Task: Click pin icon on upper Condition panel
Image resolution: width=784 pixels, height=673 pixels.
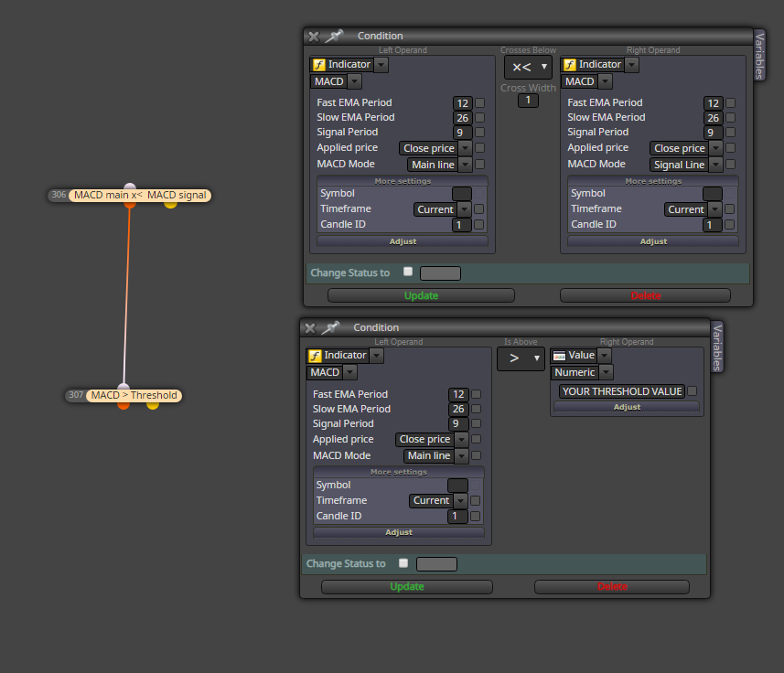Action: point(334,36)
